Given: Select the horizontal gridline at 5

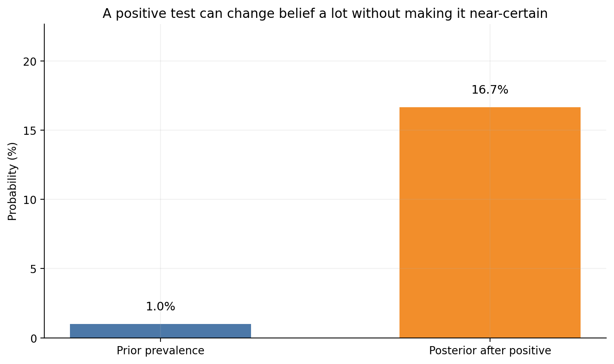Looking at the screenshot, I should coord(311,268).
